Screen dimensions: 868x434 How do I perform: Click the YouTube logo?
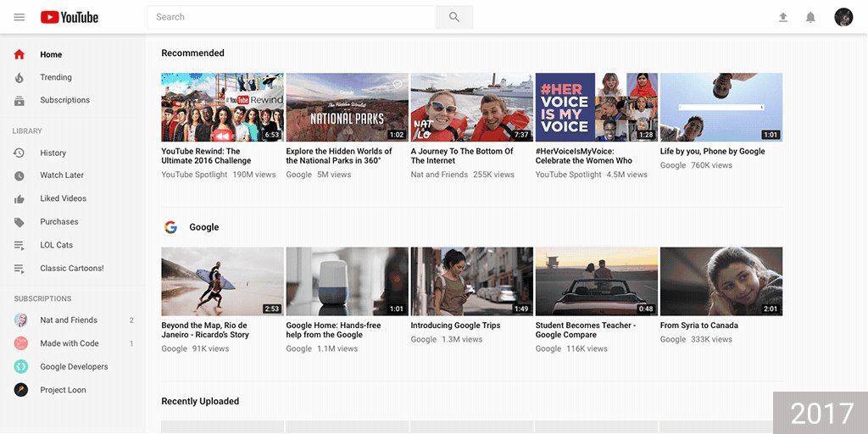point(70,17)
